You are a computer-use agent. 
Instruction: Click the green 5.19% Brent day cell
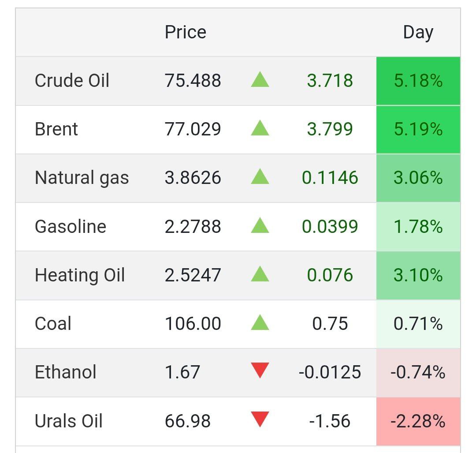point(418,129)
